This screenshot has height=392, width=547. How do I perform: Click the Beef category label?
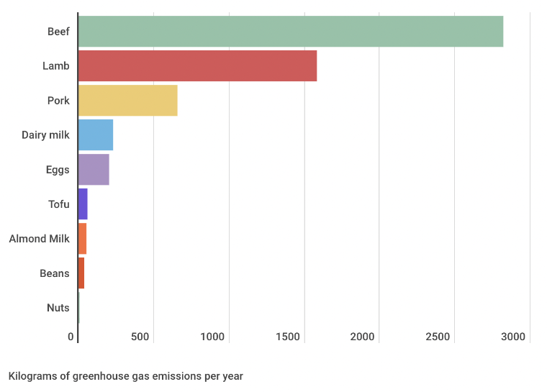click(x=58, y=32)
